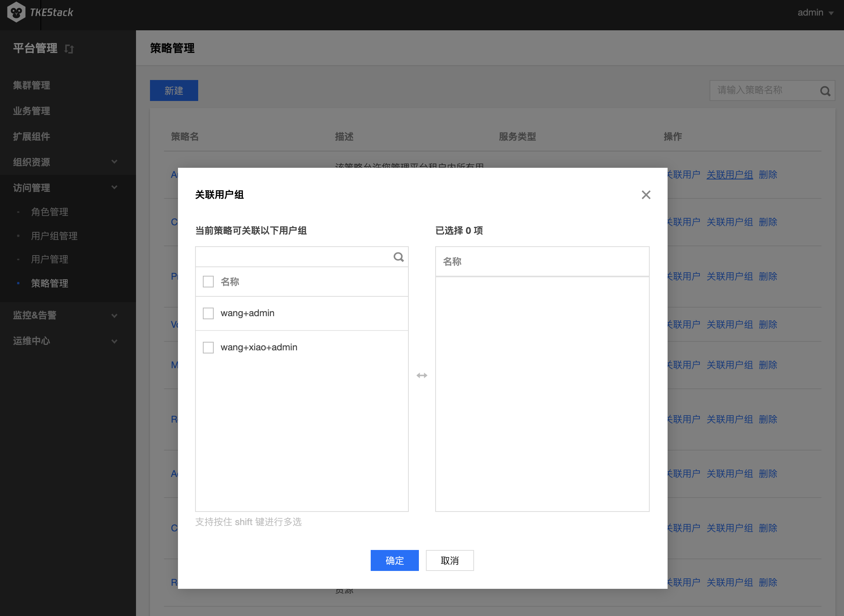Click the 已选择 0 项 label
Screen dimensions: 844x616
click(459, 231)
